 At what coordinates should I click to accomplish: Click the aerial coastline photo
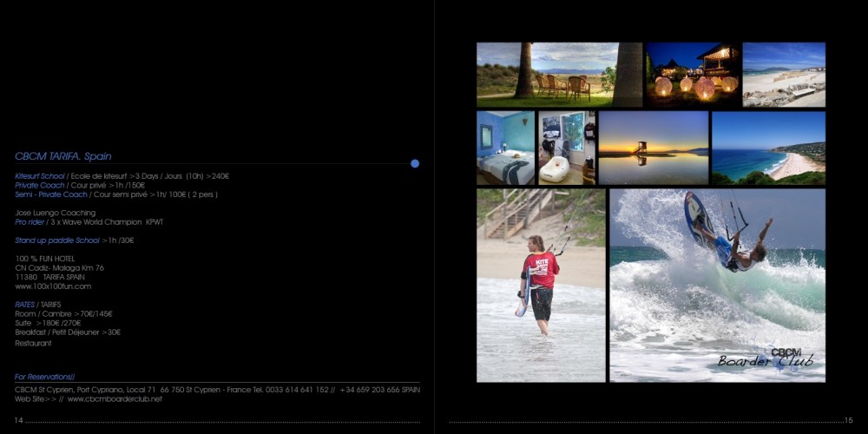[767, 148]
